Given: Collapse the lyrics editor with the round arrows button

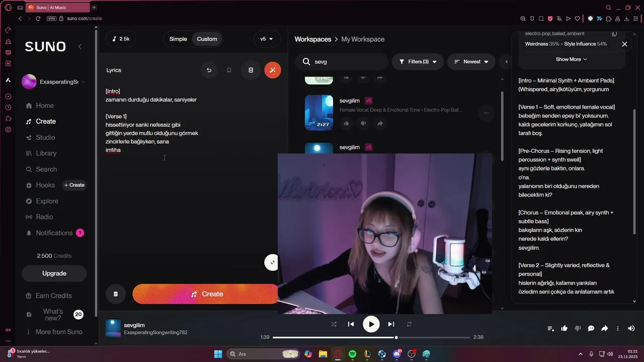Looking at the screenshot, I should point(272,262).
